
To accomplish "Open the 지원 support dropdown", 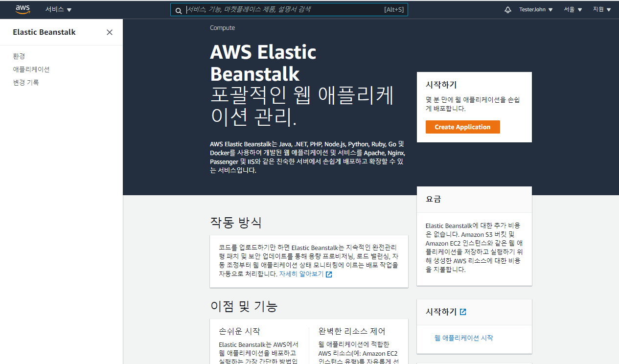I will [602, 10].
